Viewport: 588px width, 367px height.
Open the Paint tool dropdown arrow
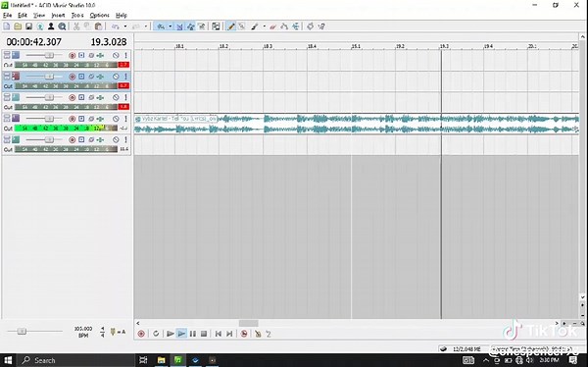coord(264,26)
